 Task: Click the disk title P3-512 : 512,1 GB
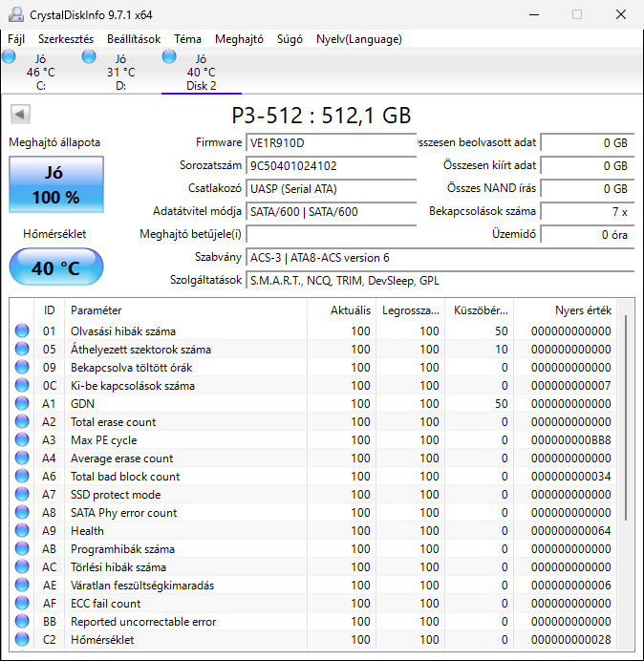[x=321, y=115]
